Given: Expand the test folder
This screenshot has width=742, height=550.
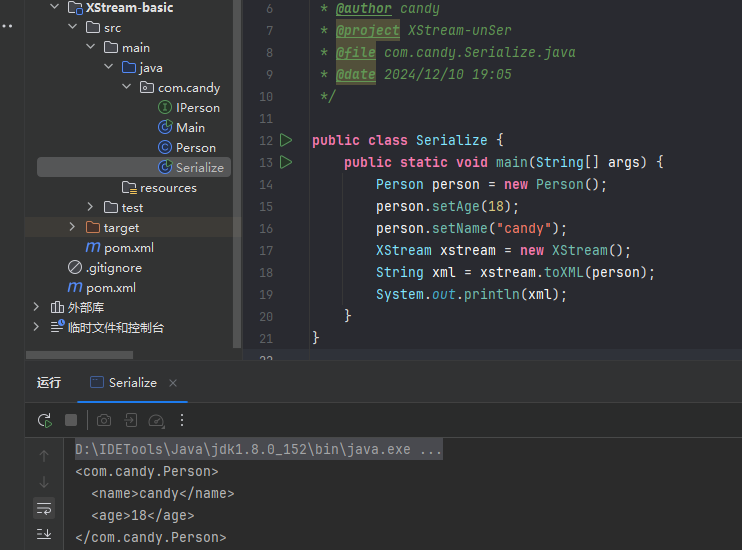Looking at the screenshot, I should [90, 207].
